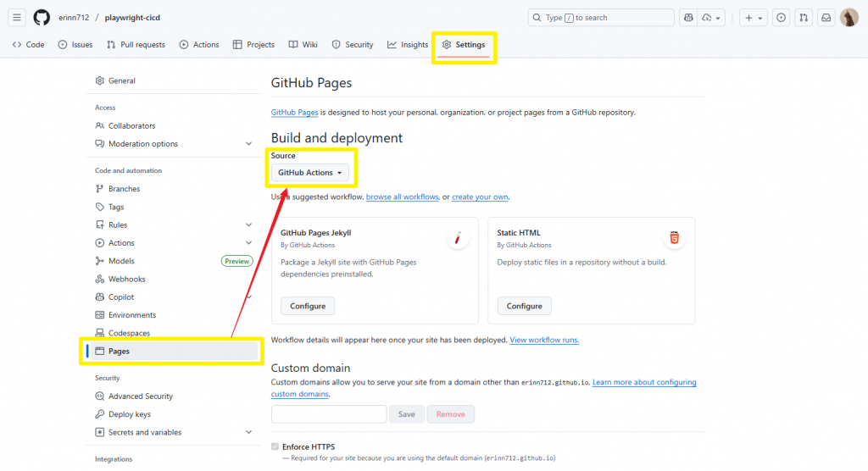This screenshot has width=868, height=471.
Task: Open Learn more about configuring custom domains
Action: 644,382
